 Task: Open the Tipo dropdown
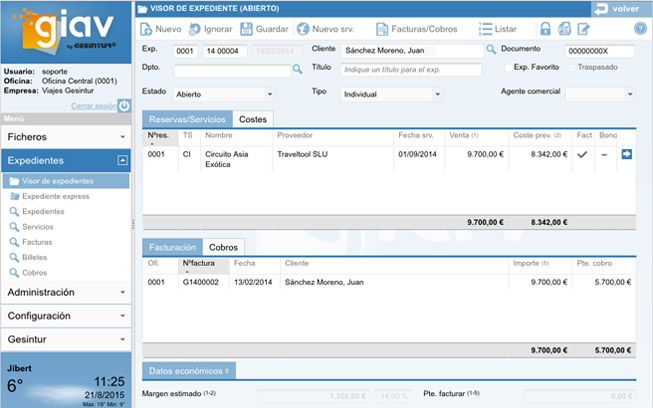click(392, 94)
